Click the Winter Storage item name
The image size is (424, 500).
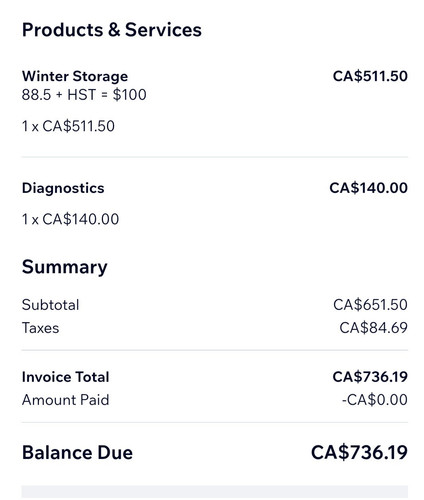click(75, 77)
